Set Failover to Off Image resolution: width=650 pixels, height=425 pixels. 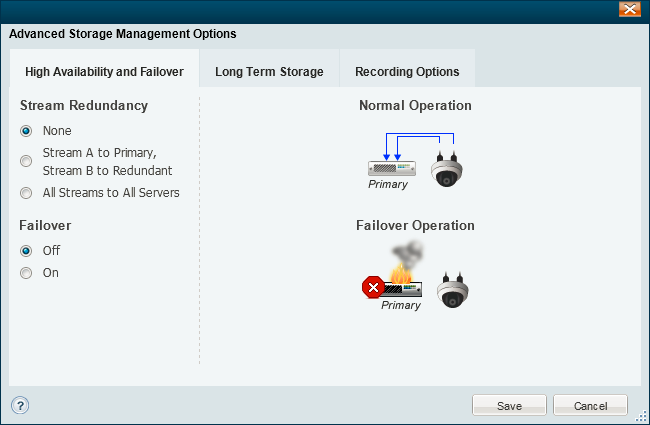click(26, 251)
